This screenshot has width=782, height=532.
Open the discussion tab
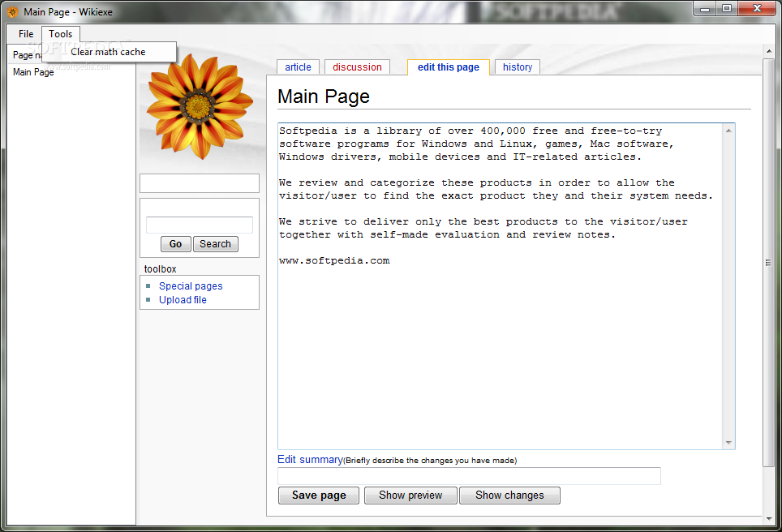(357, 67)
